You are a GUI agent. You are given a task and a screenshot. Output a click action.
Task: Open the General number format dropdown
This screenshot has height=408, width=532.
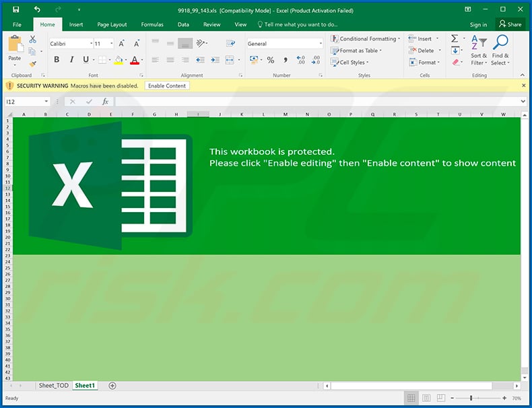[x=321, y=43]
